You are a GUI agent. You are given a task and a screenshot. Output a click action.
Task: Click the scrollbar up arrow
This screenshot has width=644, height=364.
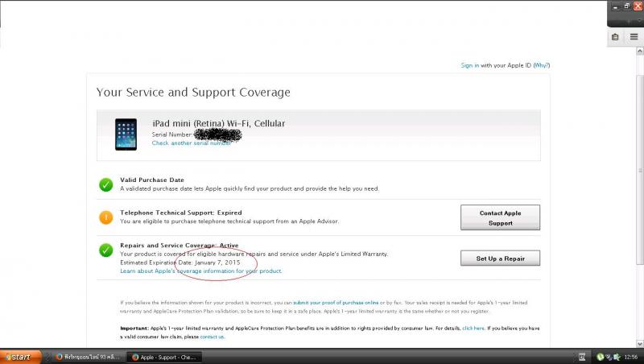(640, 52)
